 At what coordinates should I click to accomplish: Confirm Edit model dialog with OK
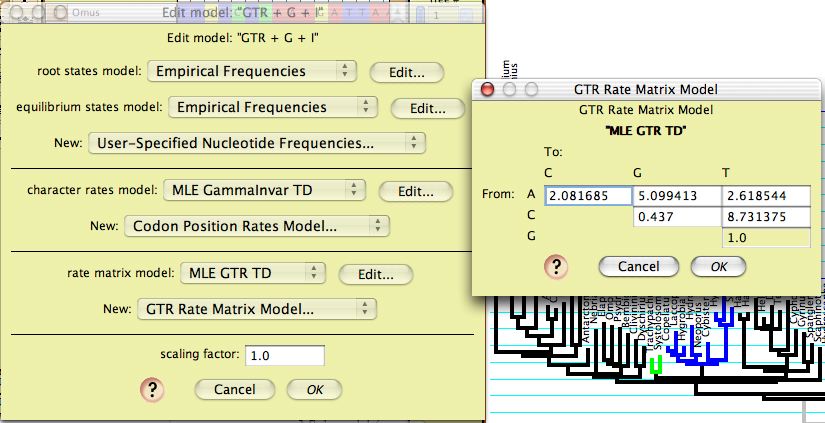point(314,389)
